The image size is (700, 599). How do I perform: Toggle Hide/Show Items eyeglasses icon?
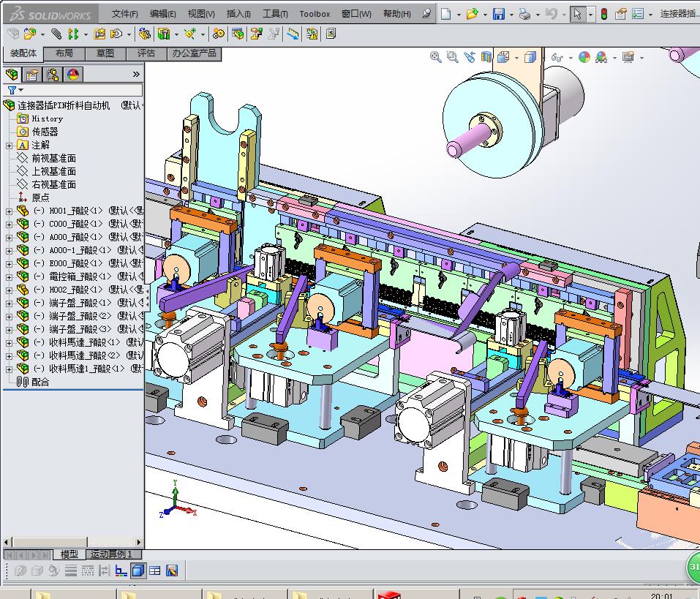pyautogui.click(x=557, y=57)
